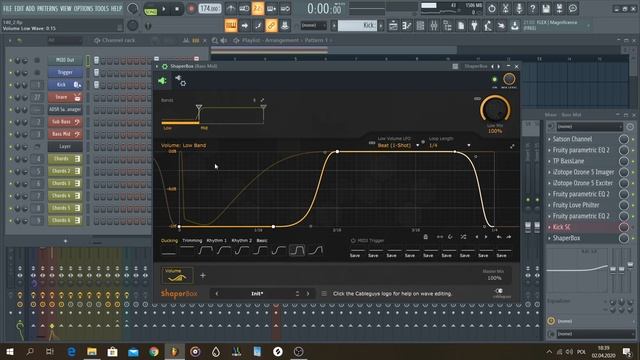Select the MIDI Out channel button
This screenshot has height=360, width=640.
tap(65, 60)
